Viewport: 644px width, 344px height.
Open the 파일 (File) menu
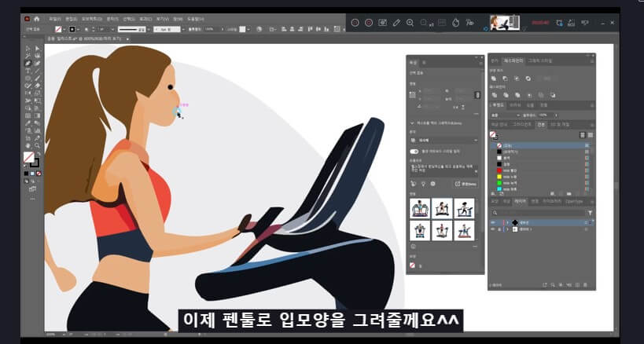[x=54, y=19]
